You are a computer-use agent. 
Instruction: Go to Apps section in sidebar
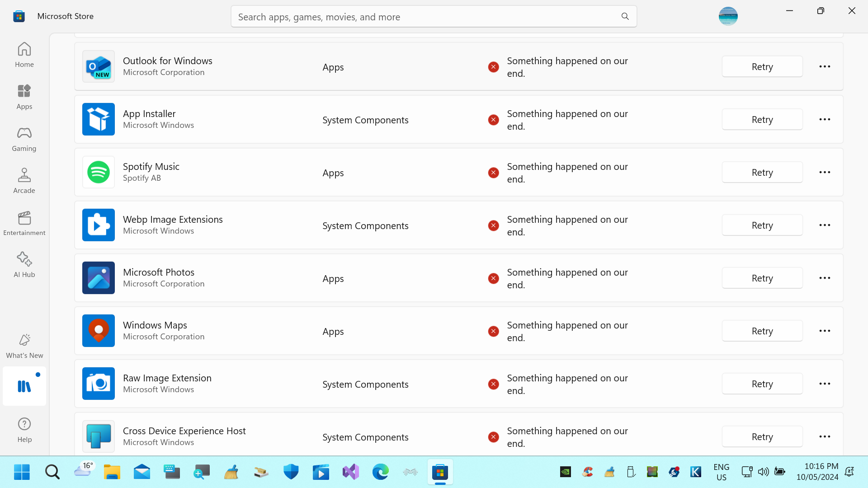pos(24,97)
